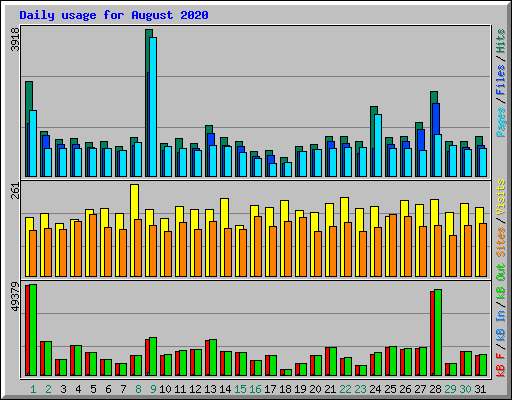The width and height of the screenshot is (512, 400).
Task: Click the tall green kB Out bar for day 28
Action: (x=438, y=332)
